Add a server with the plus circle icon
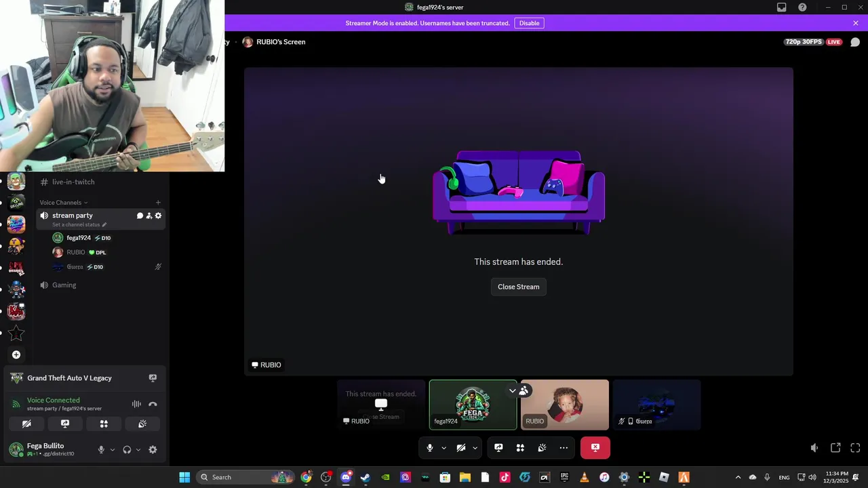868x488 pixels. [16, 354]
